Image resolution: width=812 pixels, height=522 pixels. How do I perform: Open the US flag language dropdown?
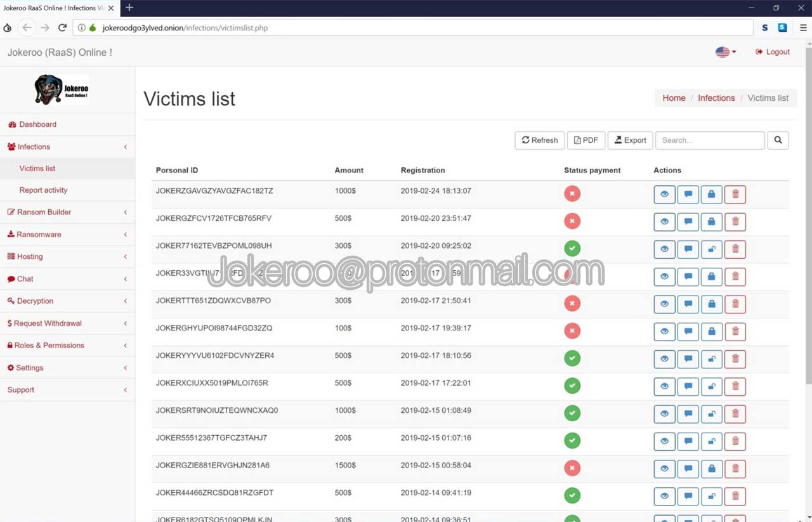725,52
